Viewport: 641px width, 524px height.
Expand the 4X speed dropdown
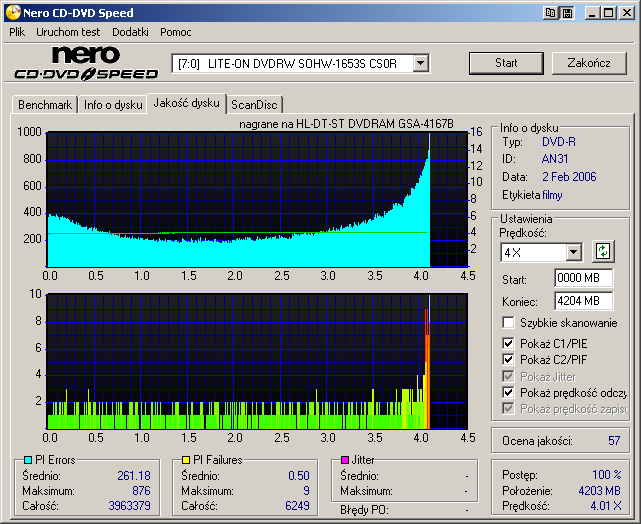click(574, 252)
